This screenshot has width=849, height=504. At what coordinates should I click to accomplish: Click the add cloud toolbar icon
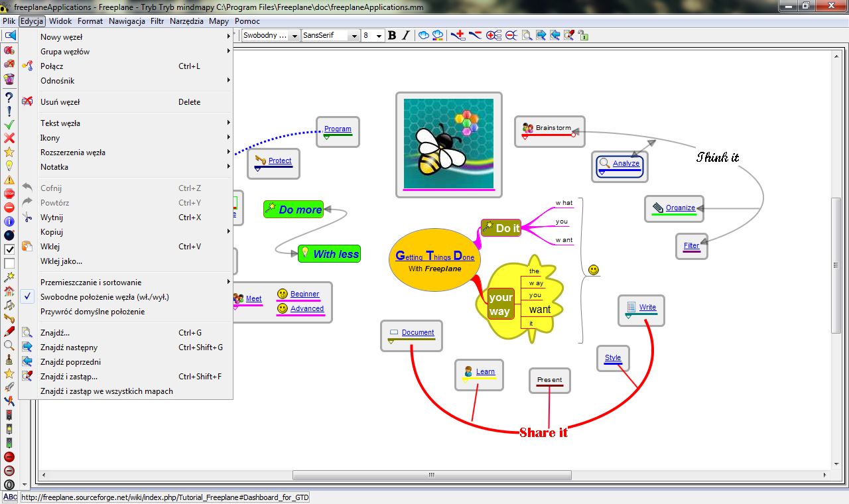tap(424, 35)
